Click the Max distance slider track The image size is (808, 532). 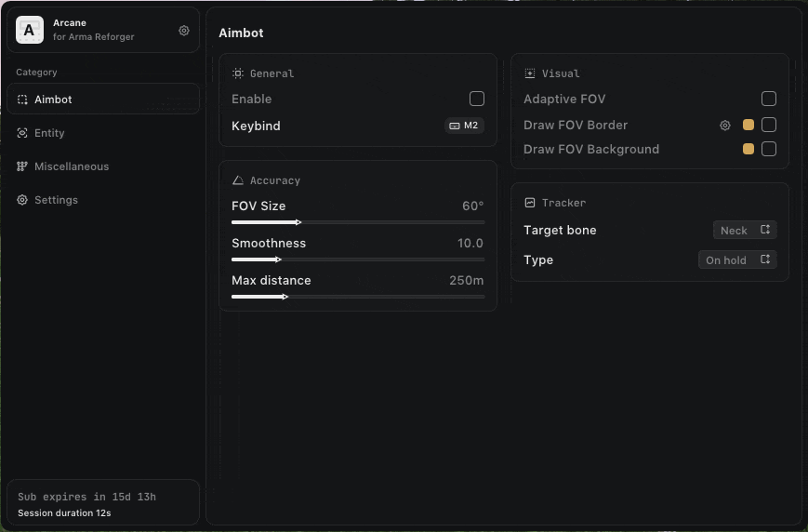358,297
